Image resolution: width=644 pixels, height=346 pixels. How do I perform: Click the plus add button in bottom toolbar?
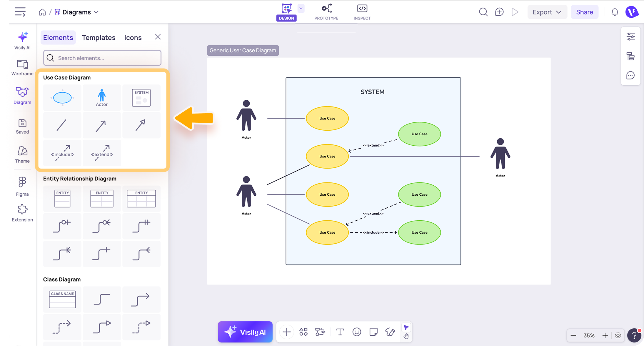(287, 332)
